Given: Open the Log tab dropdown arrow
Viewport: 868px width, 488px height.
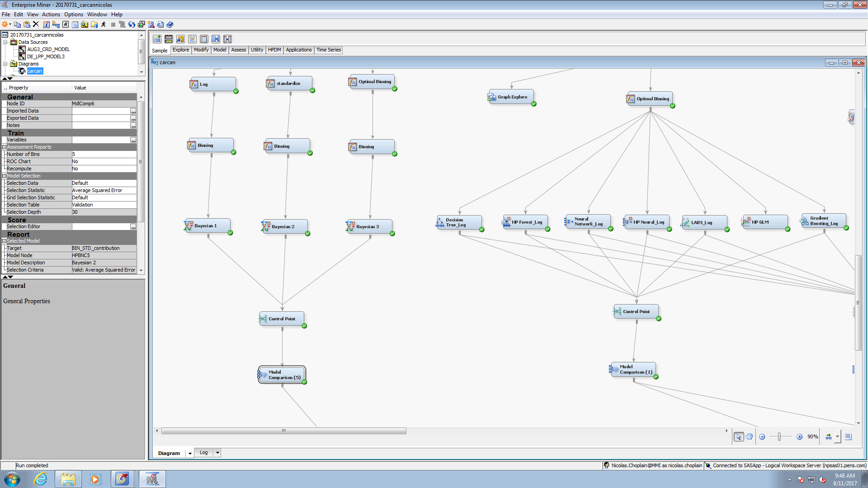Looking at the screenshot, I should (217, 452).
